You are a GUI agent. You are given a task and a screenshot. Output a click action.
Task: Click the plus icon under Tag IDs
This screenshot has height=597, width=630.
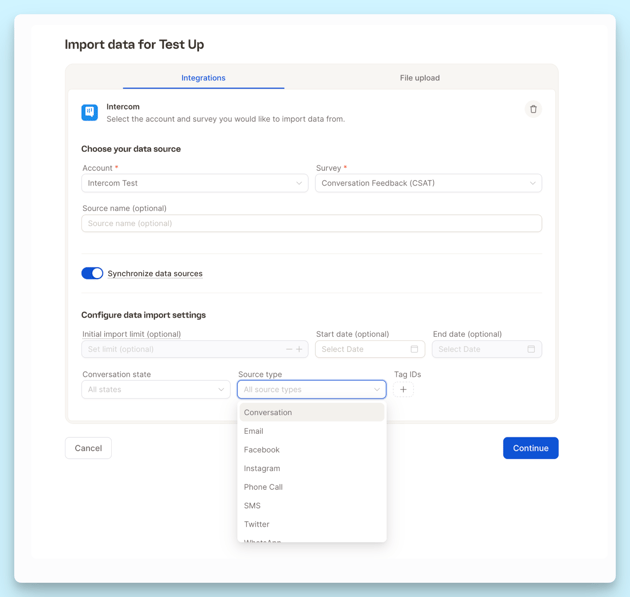pos(403,390)
